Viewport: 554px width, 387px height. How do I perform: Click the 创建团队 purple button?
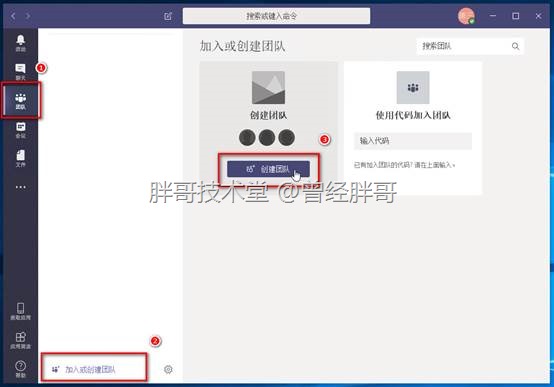tap(269, 169)
